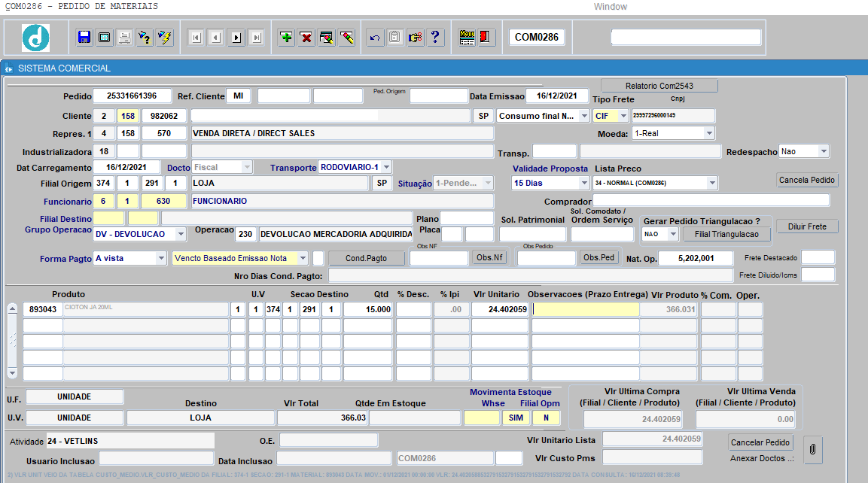This screenshot has height=483, width=868.
Task: Open the Lista Preco '34 - NORMAL' dropdown
Action: point(712,183)
